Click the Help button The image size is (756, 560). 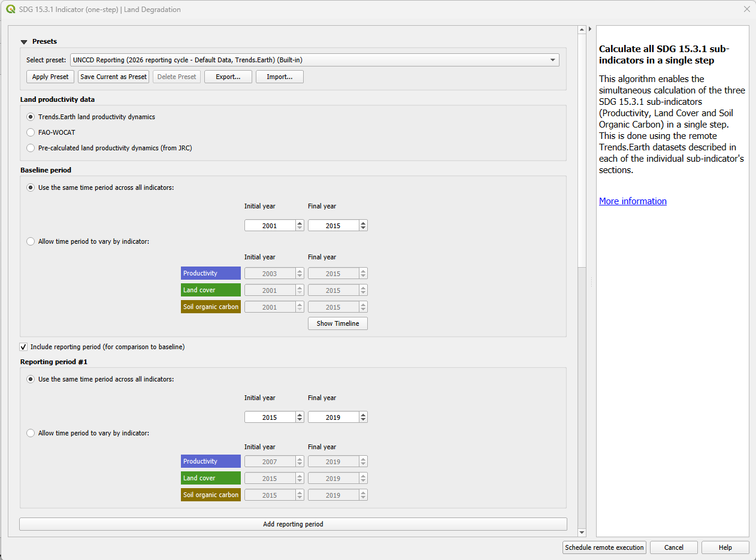point(725,547)
